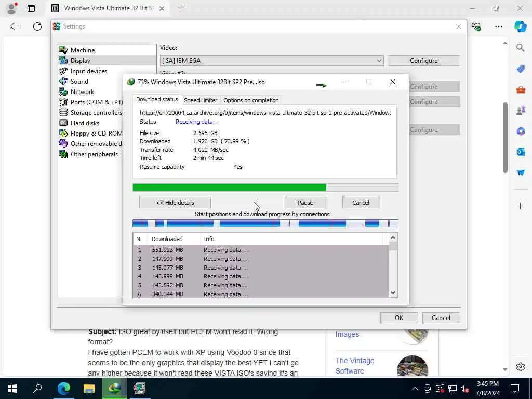
Task: Open the Video card dropdown
Action: tap(272, 61)
